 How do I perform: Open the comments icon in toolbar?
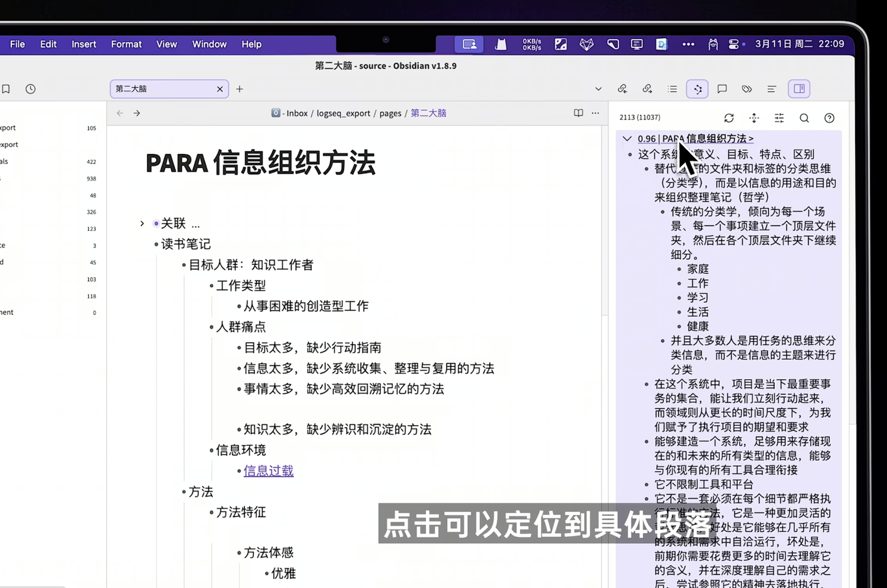(x=722, y=89)
